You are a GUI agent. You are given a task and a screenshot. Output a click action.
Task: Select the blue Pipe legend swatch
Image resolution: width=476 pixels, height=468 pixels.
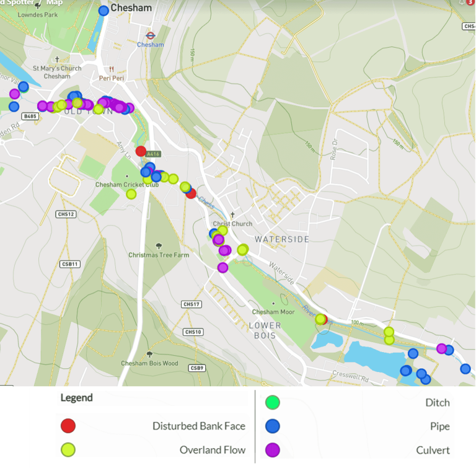pyautogui.click(x=273, y=426)
